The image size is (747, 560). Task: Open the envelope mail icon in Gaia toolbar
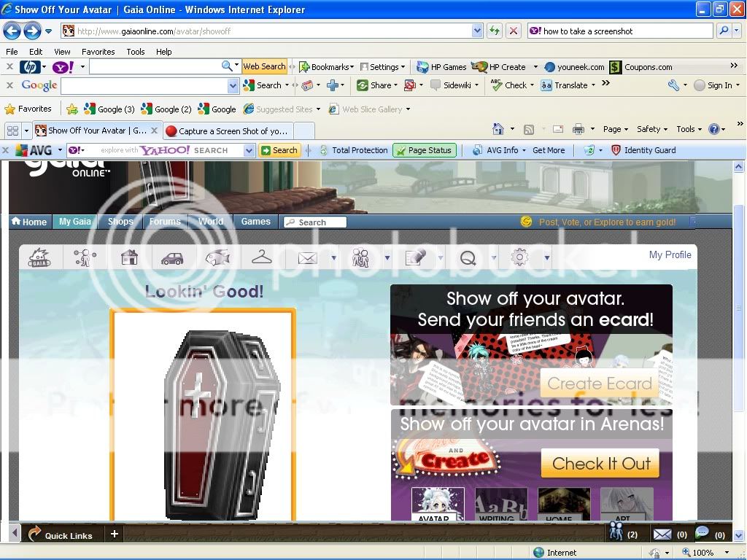tap(307, 257)
